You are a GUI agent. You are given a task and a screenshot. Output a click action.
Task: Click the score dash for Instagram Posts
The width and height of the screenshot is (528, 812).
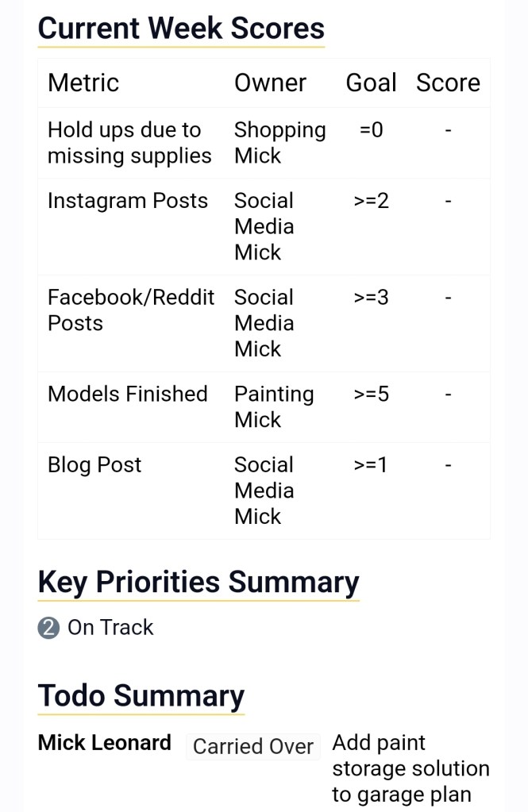(448, 201)
